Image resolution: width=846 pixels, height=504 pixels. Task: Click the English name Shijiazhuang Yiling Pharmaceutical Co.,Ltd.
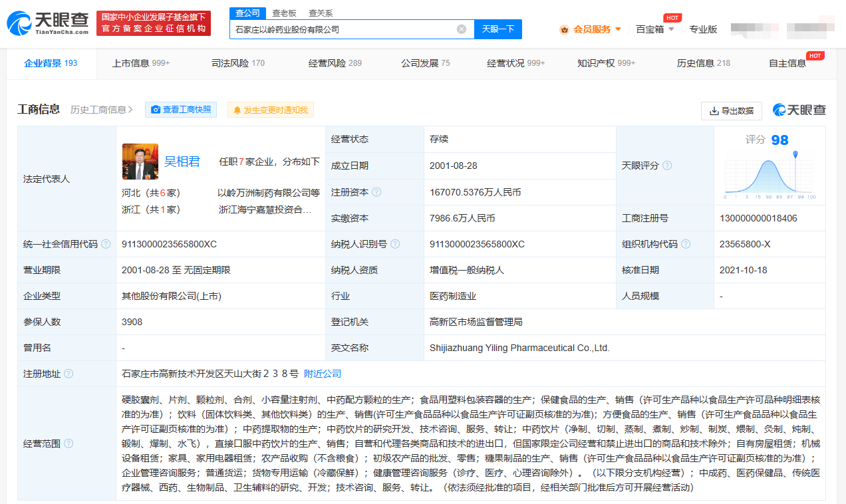[519, 348]
